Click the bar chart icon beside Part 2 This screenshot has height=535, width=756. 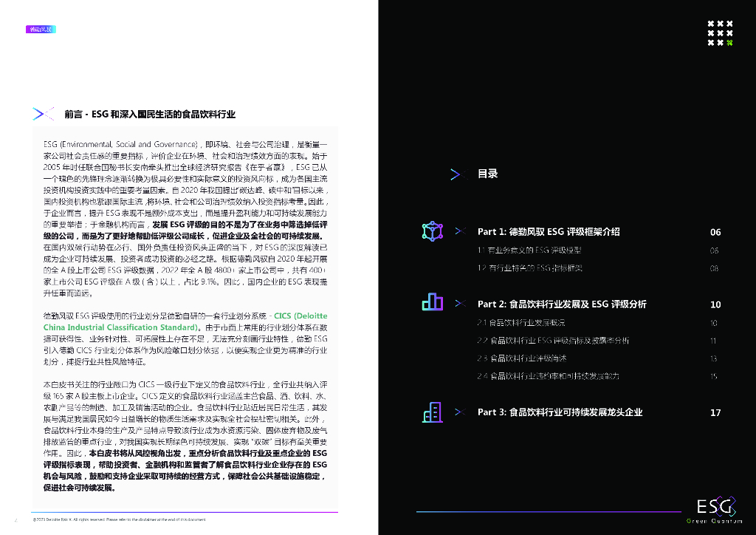pos(432,303)
